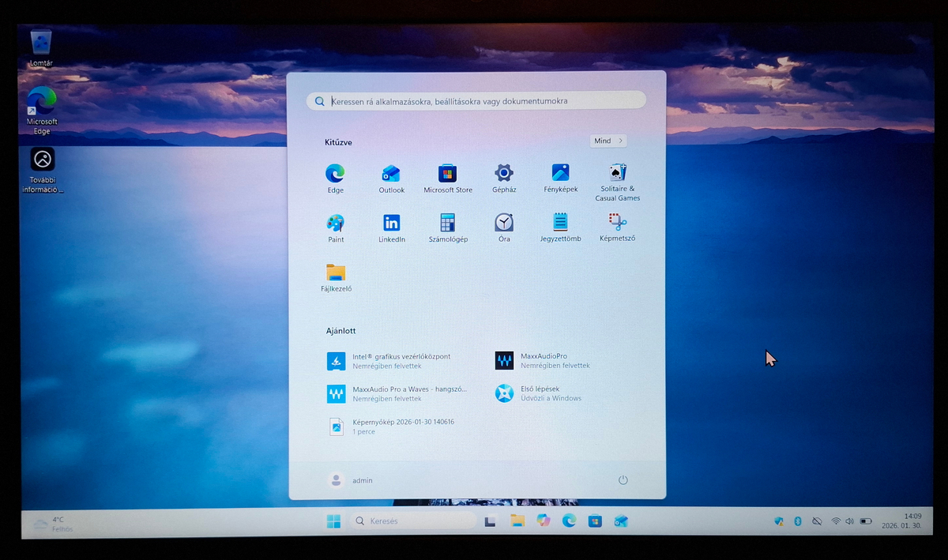
Task: Open Gépház settings app
Action: coord(504,179)
